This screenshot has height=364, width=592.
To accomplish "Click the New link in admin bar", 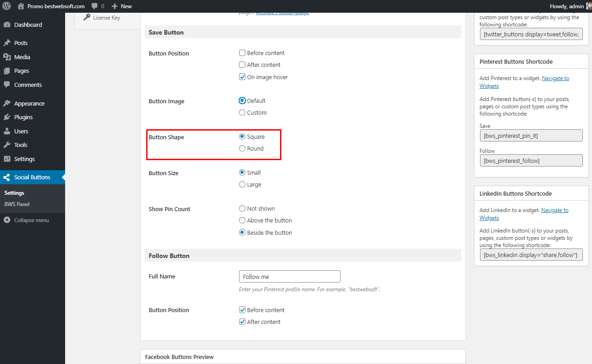I will pyautogui.click(x=122, y=6).
